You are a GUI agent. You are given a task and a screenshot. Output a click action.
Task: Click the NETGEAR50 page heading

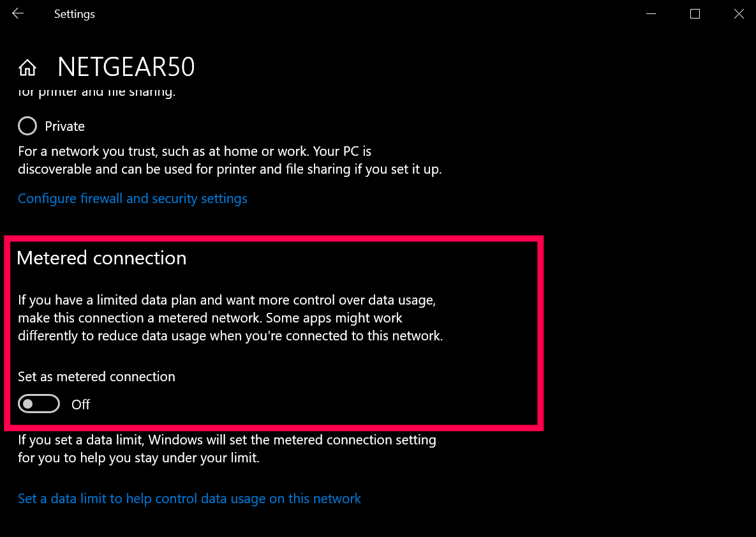tap(126, 67)
